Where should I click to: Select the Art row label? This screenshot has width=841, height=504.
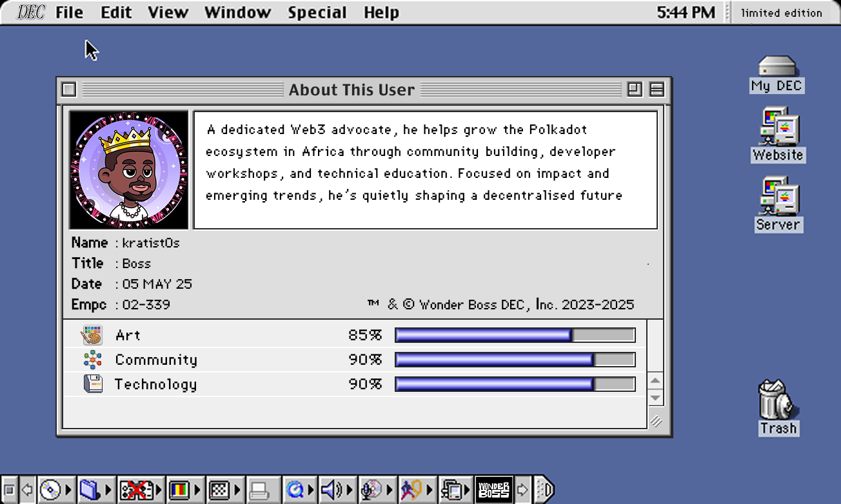click(x=128, y=335)
